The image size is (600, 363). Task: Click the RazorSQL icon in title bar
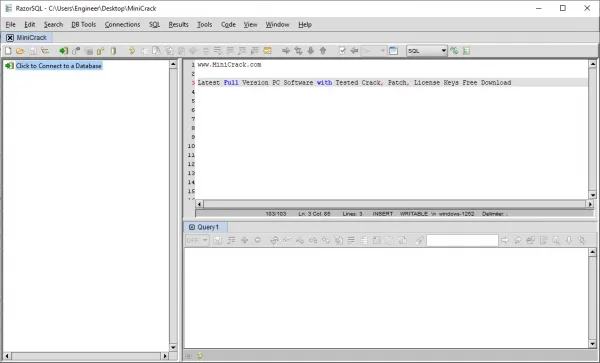point(8,8)
